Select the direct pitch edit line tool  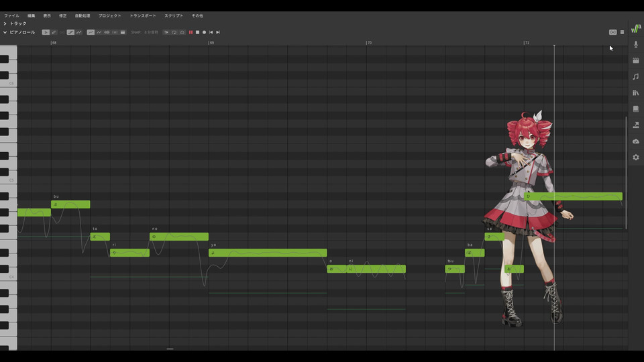tap(70, 32)
